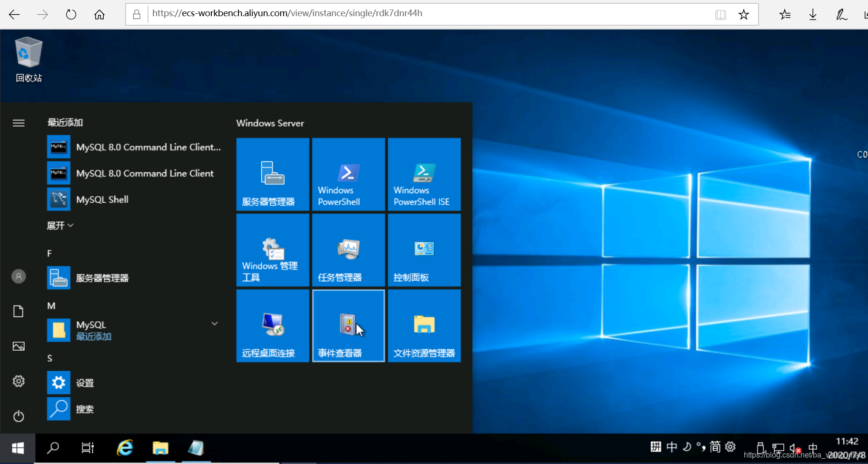This screenshot has width=868, height=464.
Task: Expand the 展开 recently added list
Action: click(60, 226)
